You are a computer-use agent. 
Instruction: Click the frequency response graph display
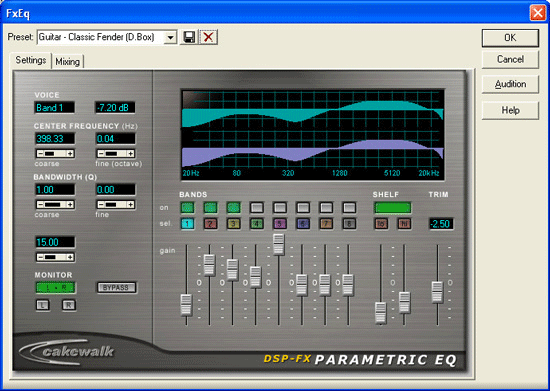tap(313, 135)
